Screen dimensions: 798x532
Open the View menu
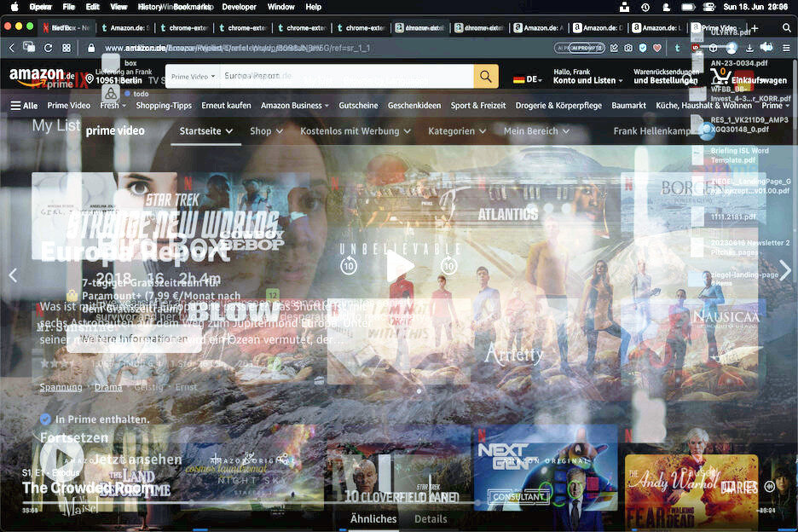(x=119, y=7)
